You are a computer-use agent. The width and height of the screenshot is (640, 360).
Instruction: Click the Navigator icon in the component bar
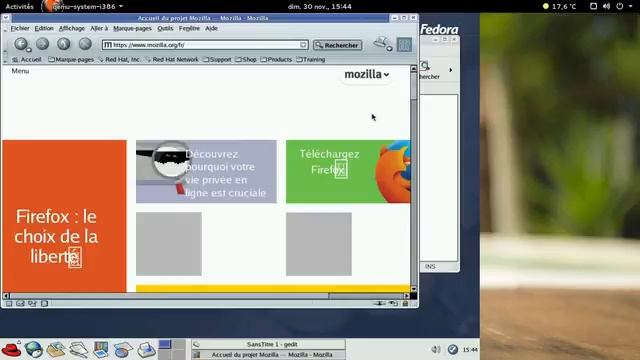click(x=9, y=303)
